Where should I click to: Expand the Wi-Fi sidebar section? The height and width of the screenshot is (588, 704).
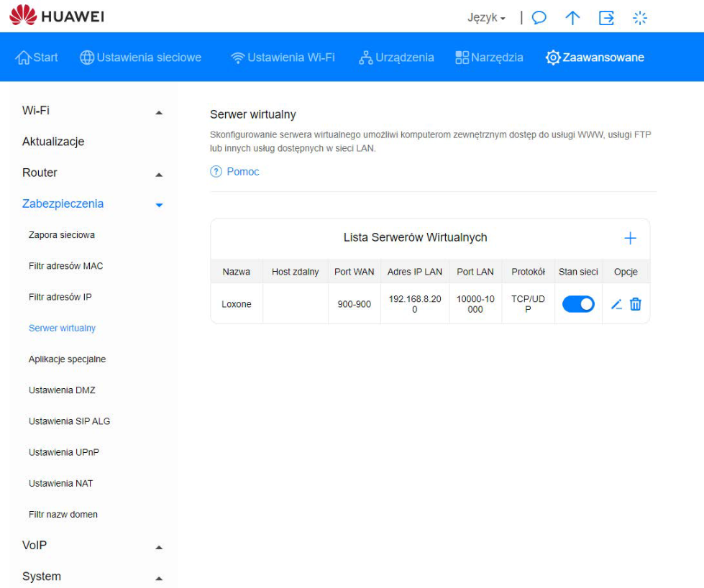(x=159, y=112)
